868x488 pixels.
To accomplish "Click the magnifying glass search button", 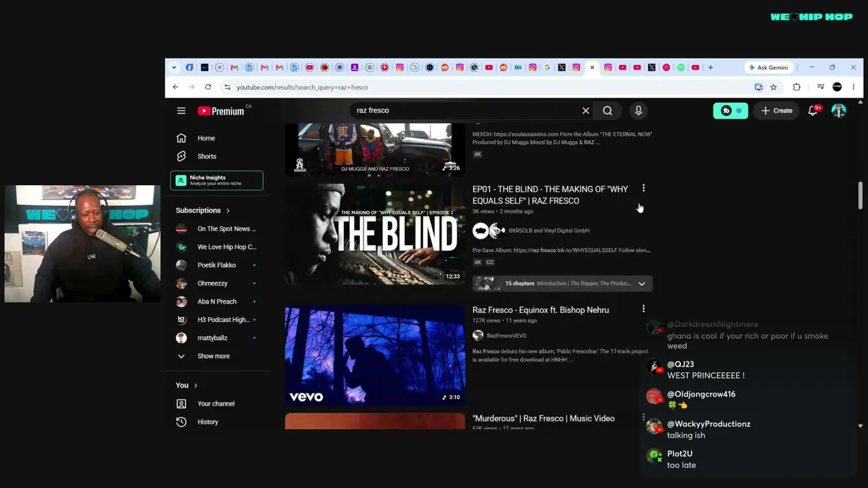I will coord(608,110).
